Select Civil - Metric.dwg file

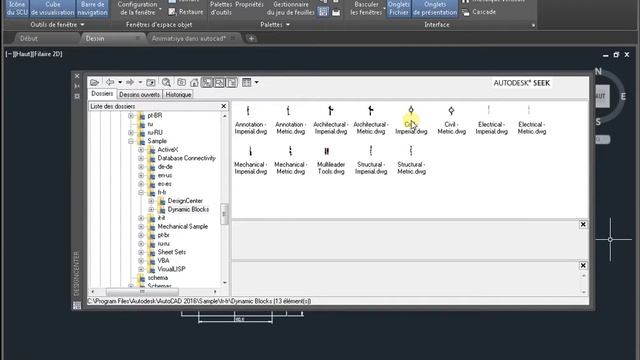coord(451,120)
